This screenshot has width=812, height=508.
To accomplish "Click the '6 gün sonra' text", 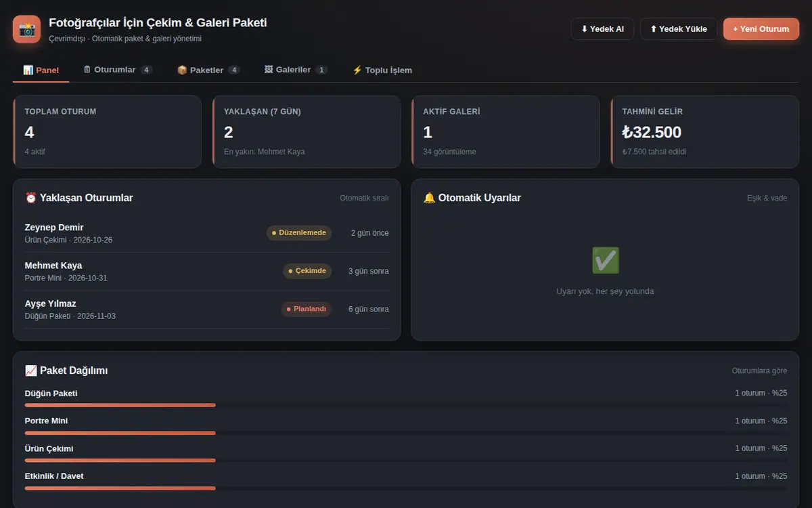I will [369, 309].
